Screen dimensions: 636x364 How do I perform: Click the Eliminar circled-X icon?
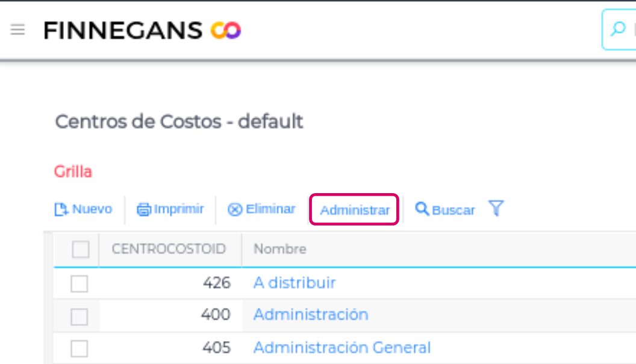[234, 209]
